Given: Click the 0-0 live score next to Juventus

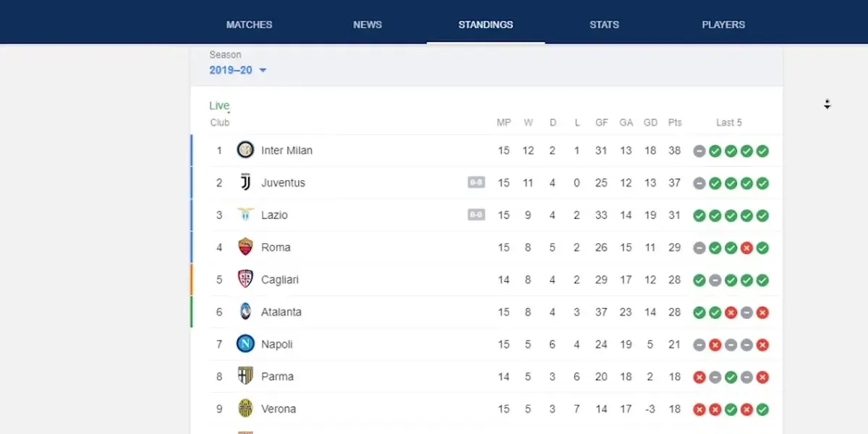Looking at the screenshot, I should click(476, 182).
